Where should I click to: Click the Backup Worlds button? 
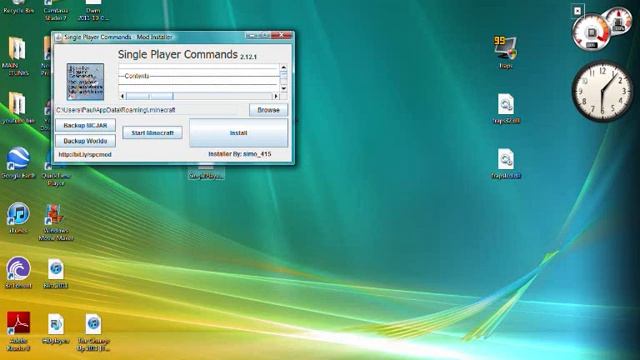tap(85, 141)
